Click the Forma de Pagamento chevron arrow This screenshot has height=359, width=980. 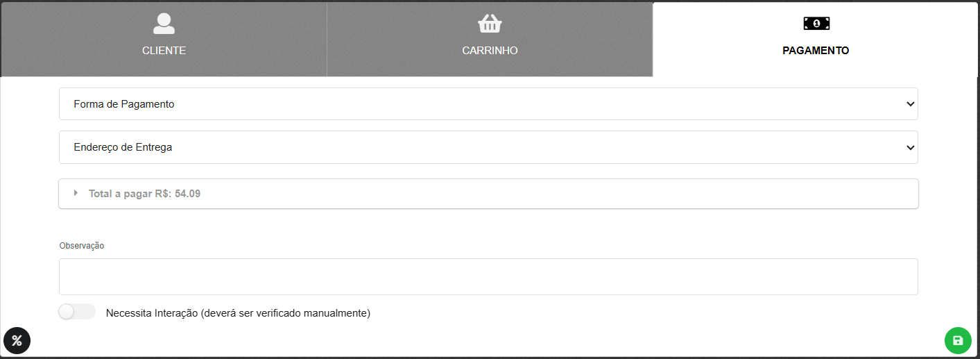coord(910,104)
